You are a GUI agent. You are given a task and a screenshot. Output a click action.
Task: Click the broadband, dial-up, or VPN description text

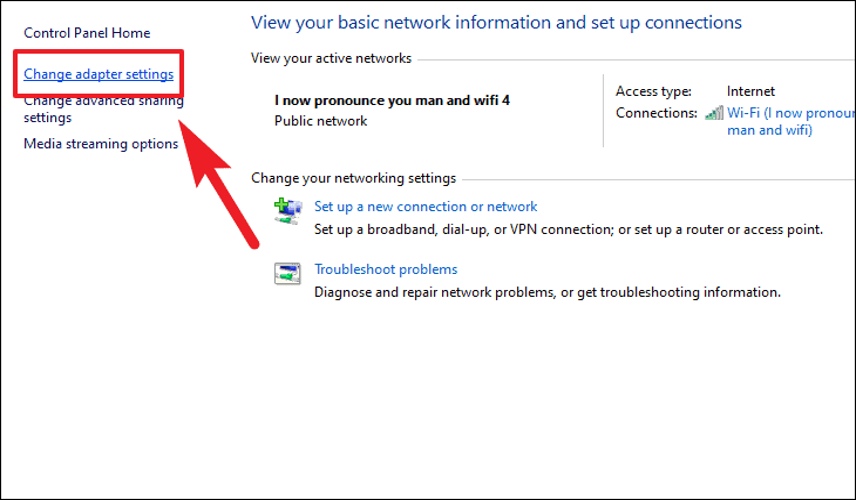coord(568,229)
